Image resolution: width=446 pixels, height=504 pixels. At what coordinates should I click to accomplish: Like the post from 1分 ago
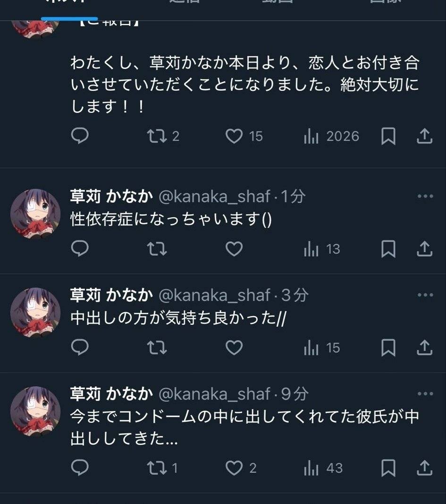pos(234,249)
